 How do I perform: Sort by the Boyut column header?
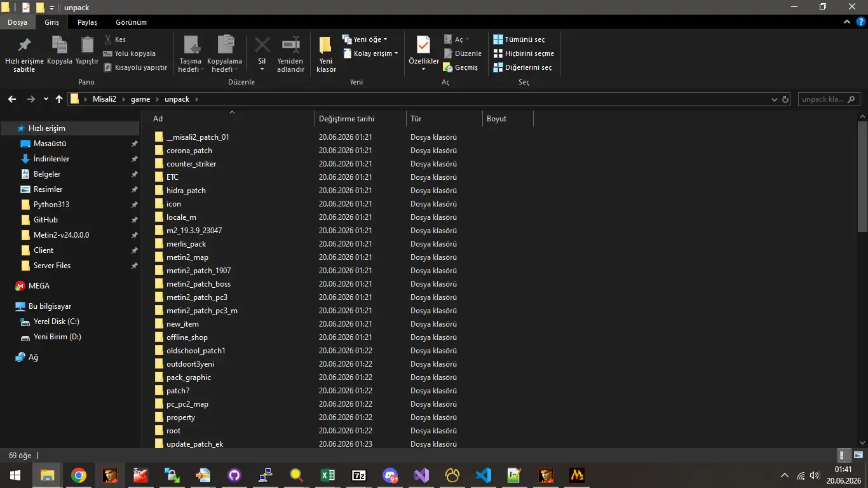508,119
